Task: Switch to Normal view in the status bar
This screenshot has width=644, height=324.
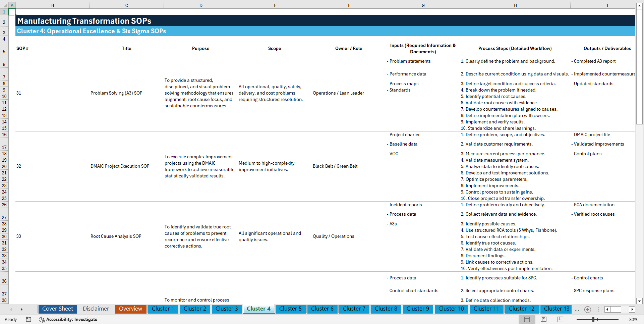Action: (527, 319)
